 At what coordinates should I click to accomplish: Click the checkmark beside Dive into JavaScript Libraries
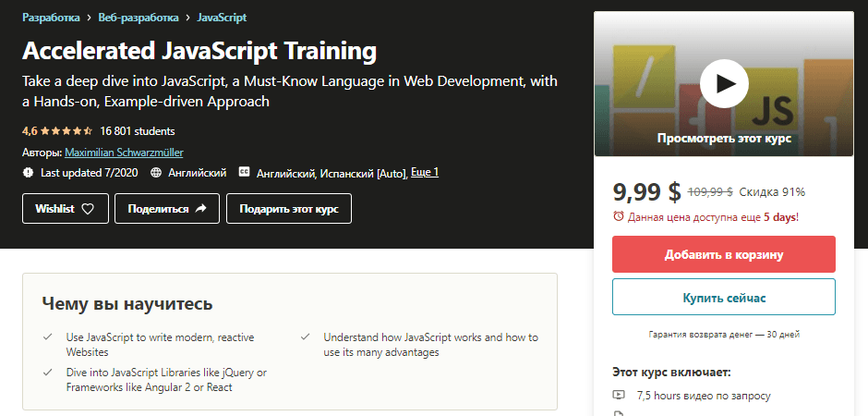(48, 373)
